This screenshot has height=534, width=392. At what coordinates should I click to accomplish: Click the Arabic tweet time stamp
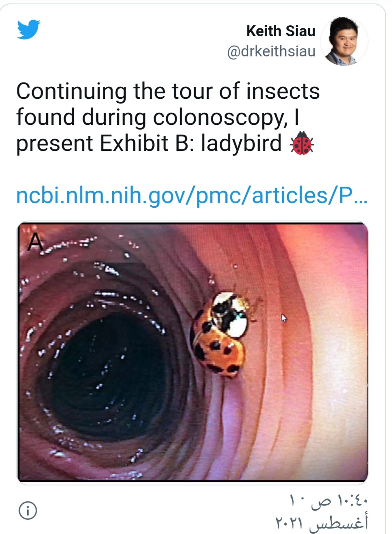[329, 500]
